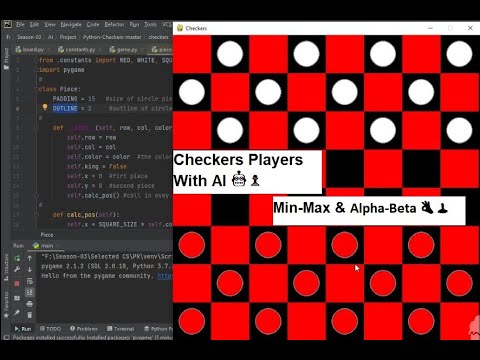Click the AI breadcrumb in the navigation bar
This screenshot has height=360, width=480.
[x=50, y=37]
